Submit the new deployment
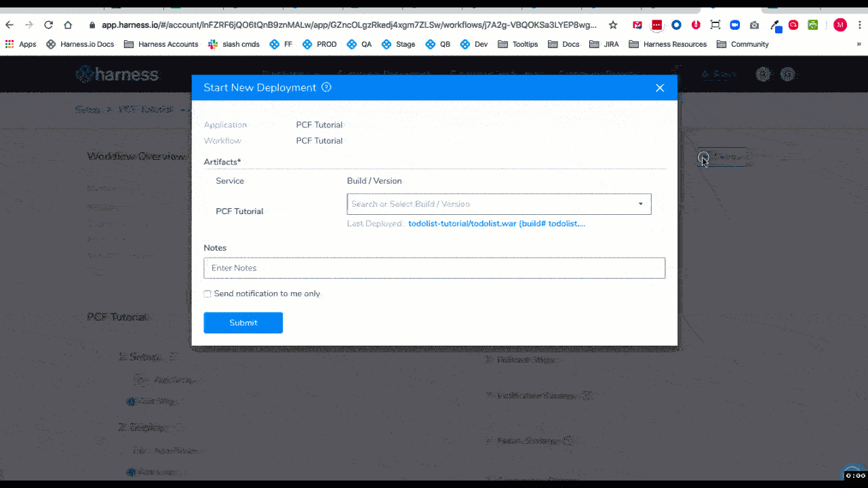 [x=243, y=323]
